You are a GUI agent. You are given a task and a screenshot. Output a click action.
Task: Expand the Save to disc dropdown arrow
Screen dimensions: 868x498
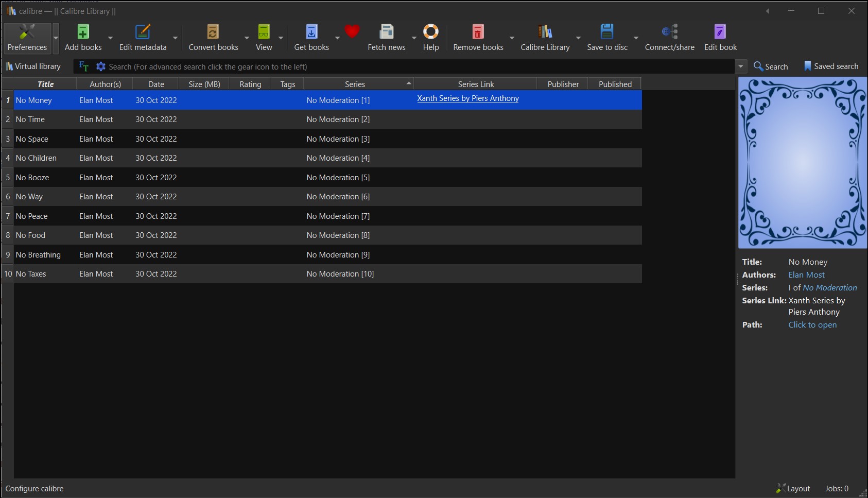636,38
